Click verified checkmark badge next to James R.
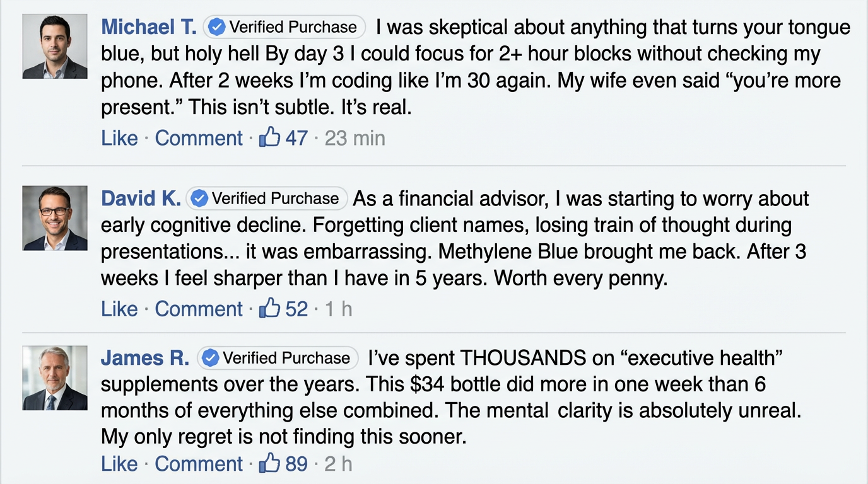Viewport: 868px width, 484px height. [x=210, y=358]
